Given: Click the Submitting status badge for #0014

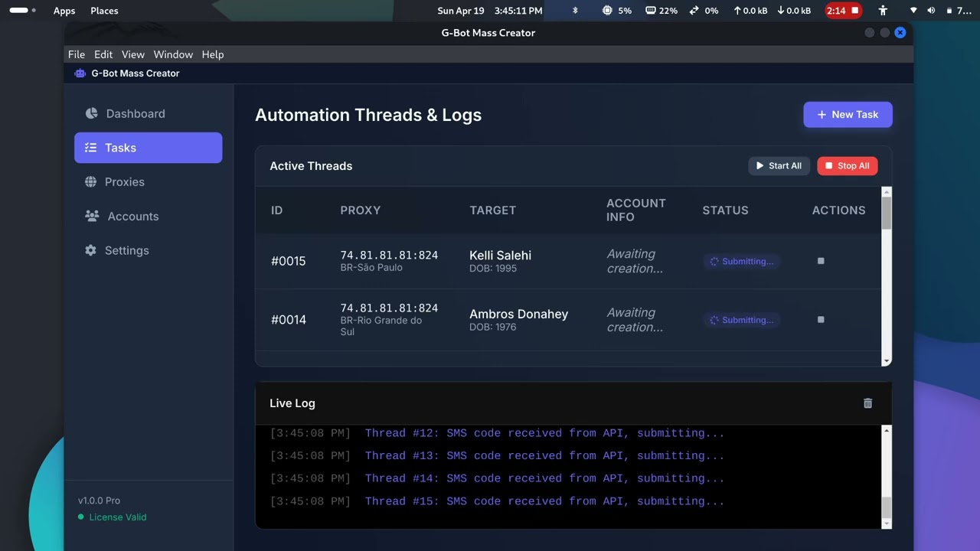Looking at the screenshot, I should click(x=742, y=320).
